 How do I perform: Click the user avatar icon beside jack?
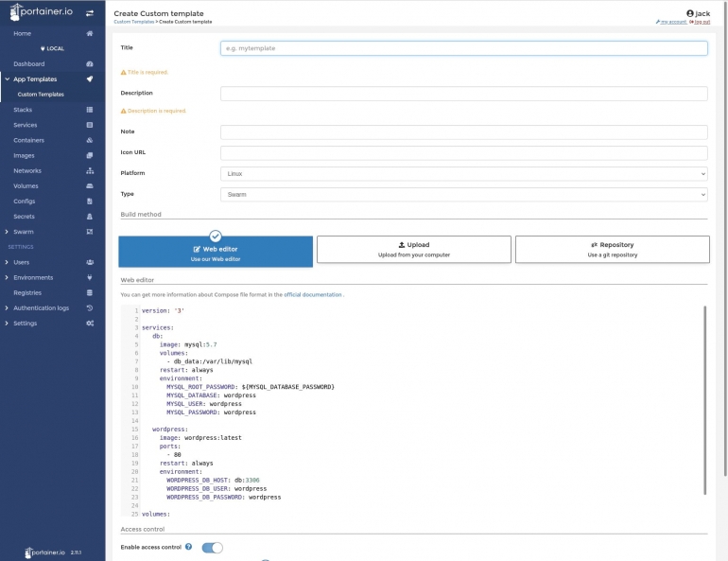click(690, 13)
